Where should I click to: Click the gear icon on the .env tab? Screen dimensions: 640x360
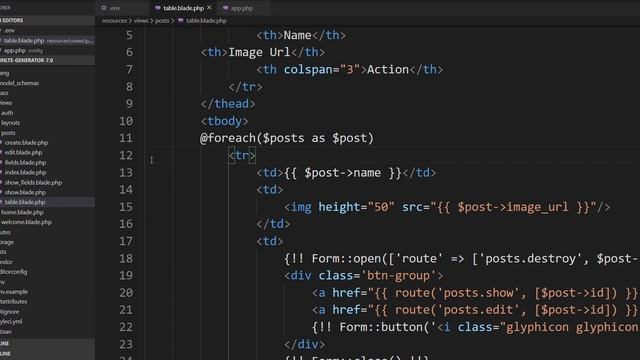coord(104,8)
